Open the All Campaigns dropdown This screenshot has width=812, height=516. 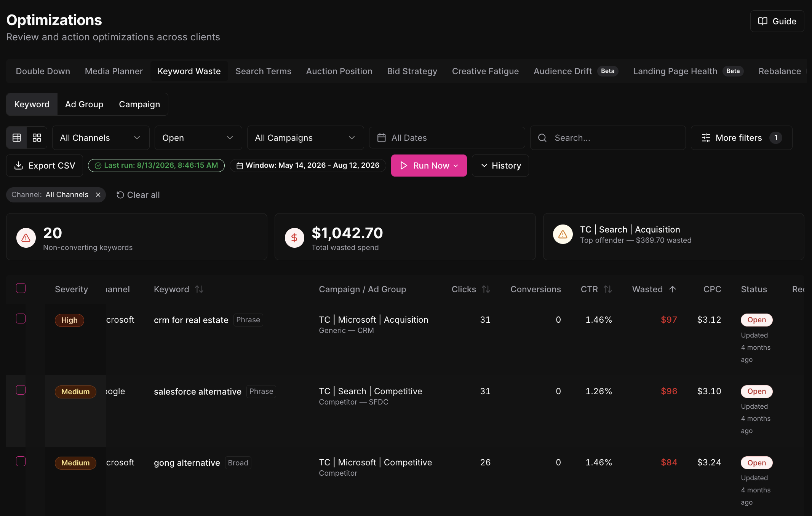click(x=305, y=138)
